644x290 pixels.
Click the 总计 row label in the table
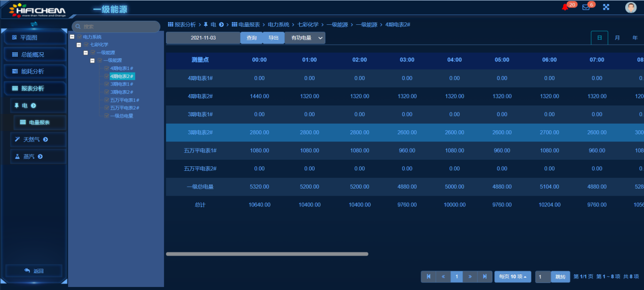(200, 205)
